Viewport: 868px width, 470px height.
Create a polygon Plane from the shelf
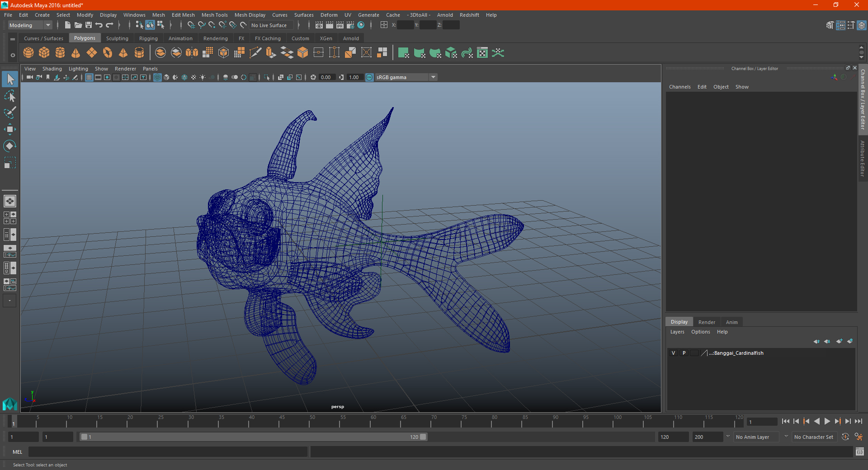[x=92, y=53]
